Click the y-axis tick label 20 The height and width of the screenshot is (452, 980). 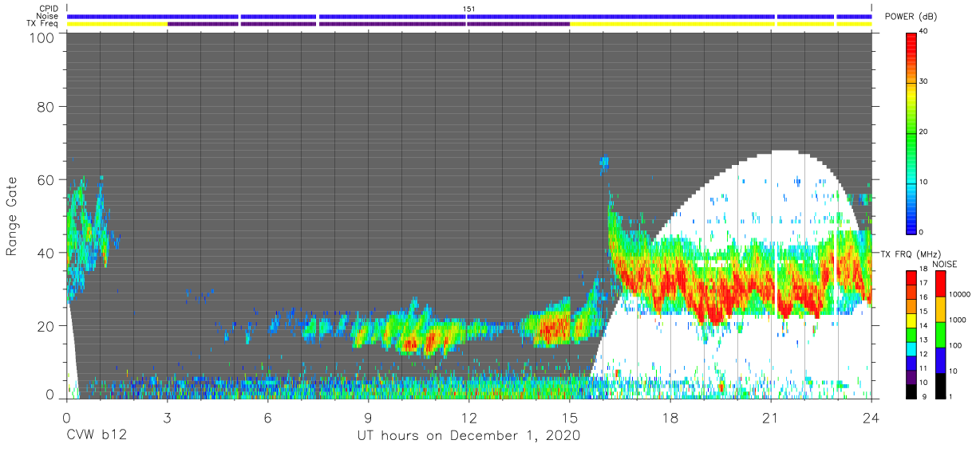[x=46, y=326]
